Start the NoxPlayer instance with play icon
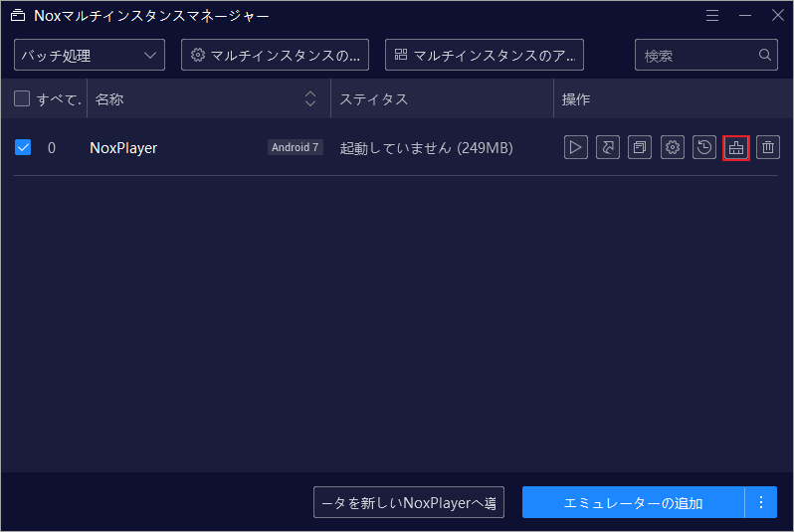The image size is (794, 532). pyautogui.click(x=576, y=147)
